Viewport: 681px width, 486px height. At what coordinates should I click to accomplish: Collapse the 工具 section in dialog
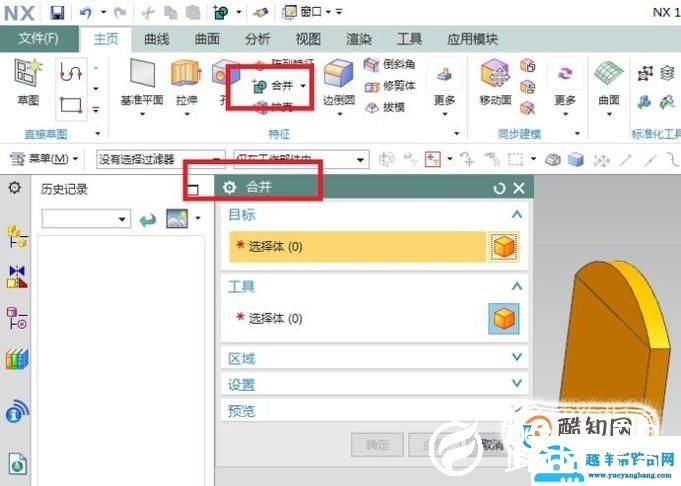pyautogui.click(x=516, y=286)
